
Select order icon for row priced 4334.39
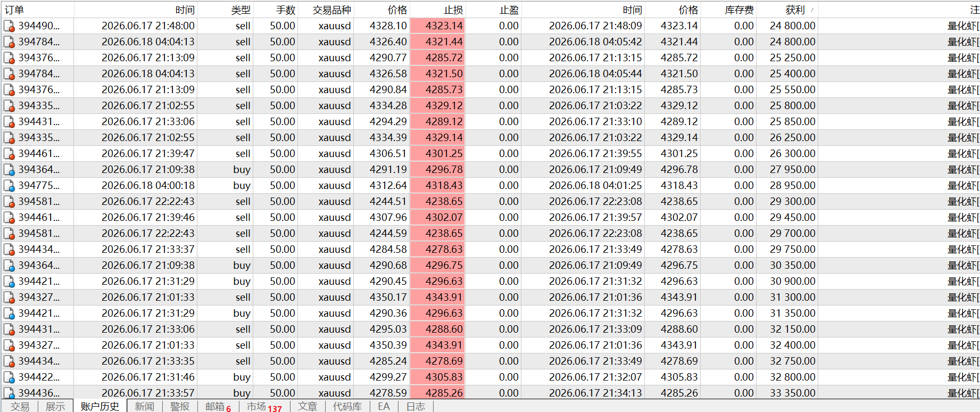[9, 138]
